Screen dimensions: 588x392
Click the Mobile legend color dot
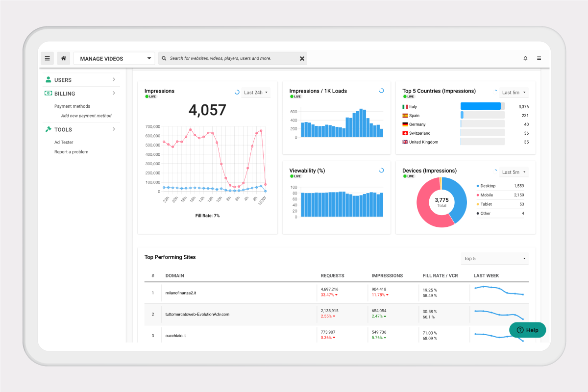[x=478, y=195]
